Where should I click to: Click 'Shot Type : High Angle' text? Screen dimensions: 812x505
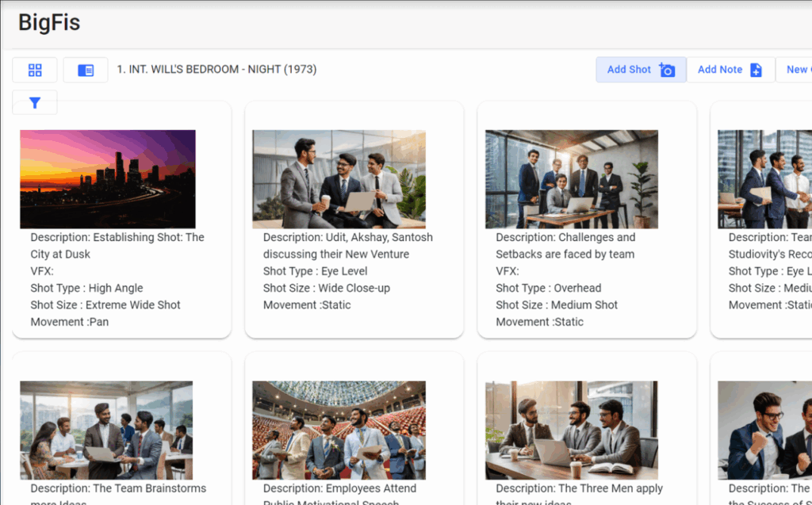pyautogui.click(x=86, y=288)
